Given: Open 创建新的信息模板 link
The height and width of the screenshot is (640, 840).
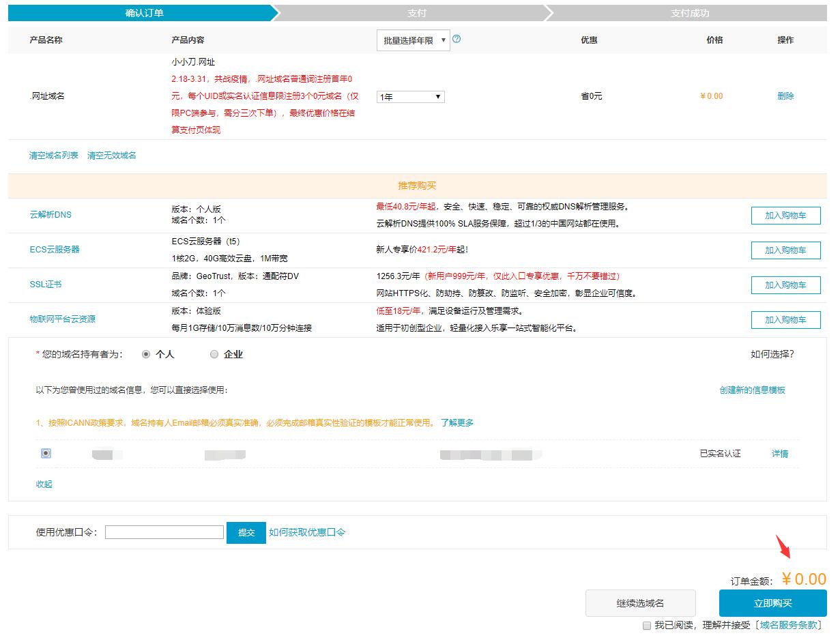Looking at the screenshot, I should [x=752, y=390].
